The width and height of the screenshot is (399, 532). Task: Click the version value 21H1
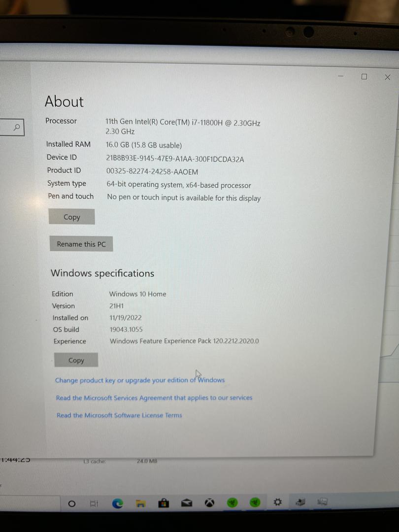click(116, 306)
